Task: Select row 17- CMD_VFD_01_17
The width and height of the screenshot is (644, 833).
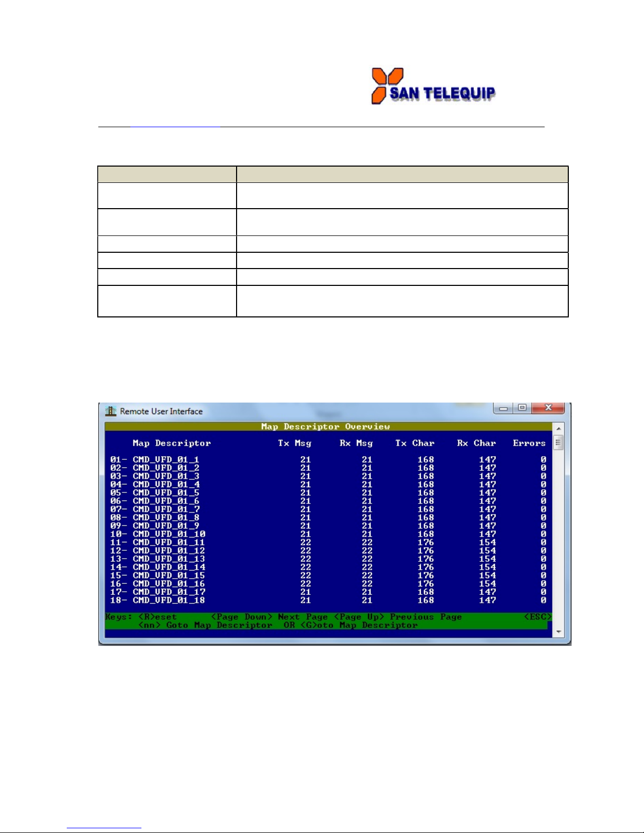Action: (328, 592)
